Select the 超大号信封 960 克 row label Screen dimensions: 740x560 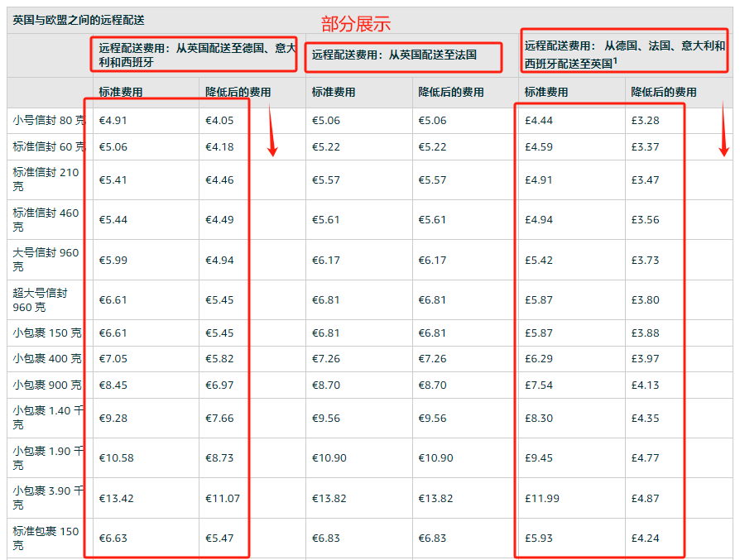40,299
